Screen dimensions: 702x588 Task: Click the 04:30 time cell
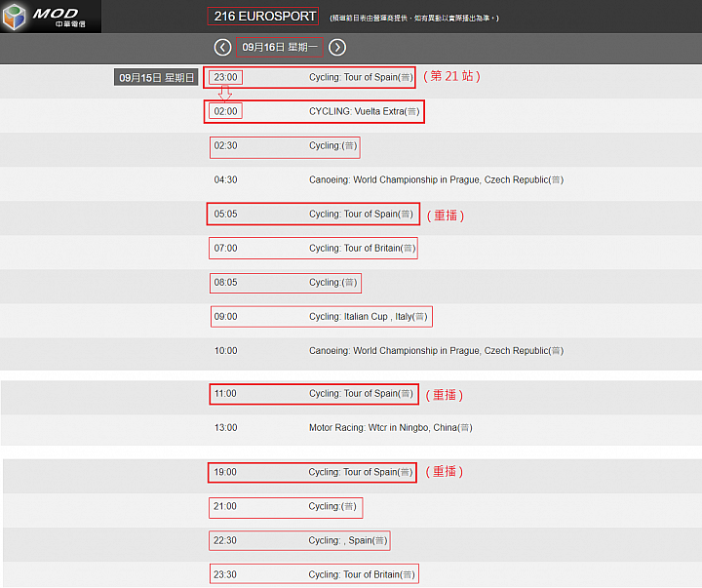(x=225, y=180)
